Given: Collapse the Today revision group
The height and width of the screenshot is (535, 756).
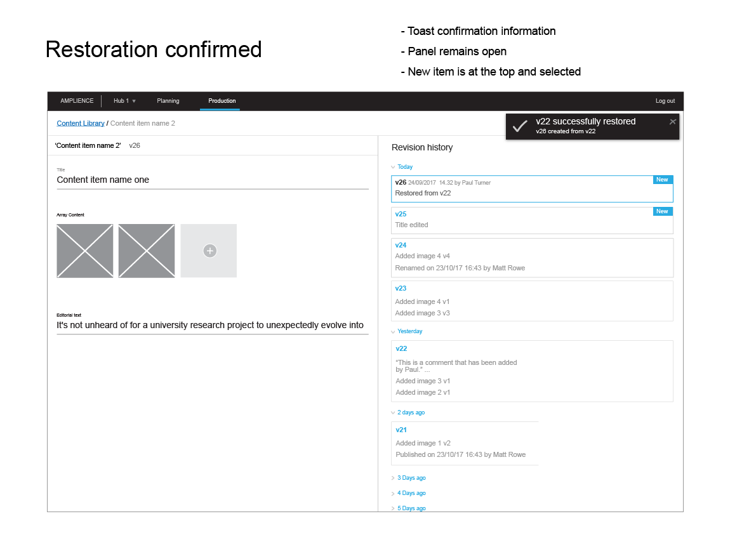Looking at the screenshot, I should coord(393,167).
